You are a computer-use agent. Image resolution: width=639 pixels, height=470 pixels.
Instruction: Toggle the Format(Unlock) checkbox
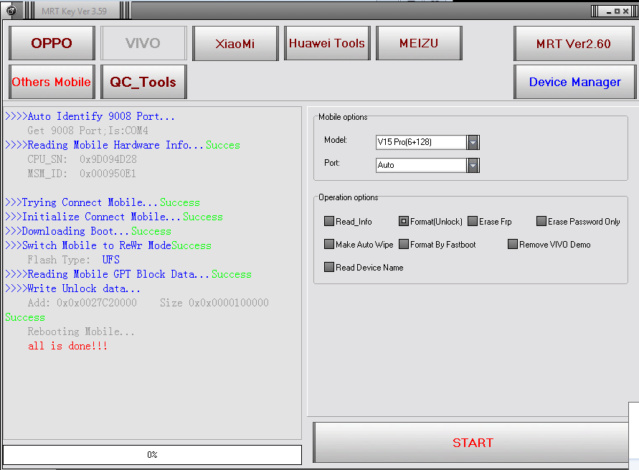[403, 221]
